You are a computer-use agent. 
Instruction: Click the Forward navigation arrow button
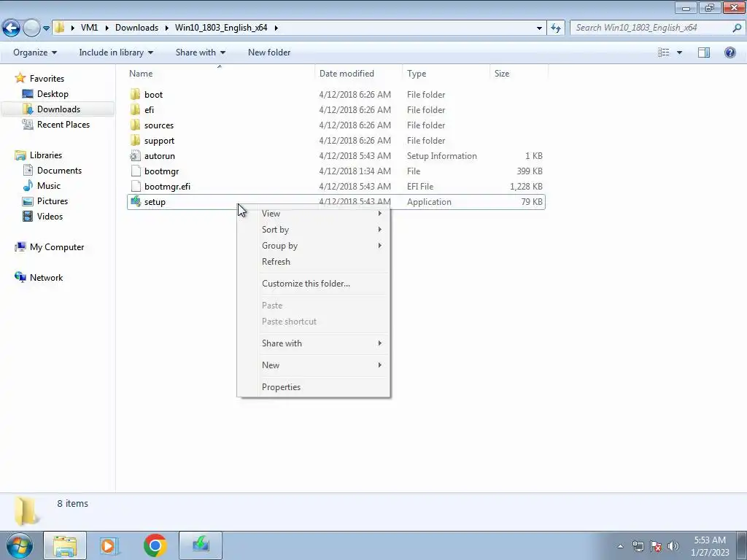pos(31,28)
